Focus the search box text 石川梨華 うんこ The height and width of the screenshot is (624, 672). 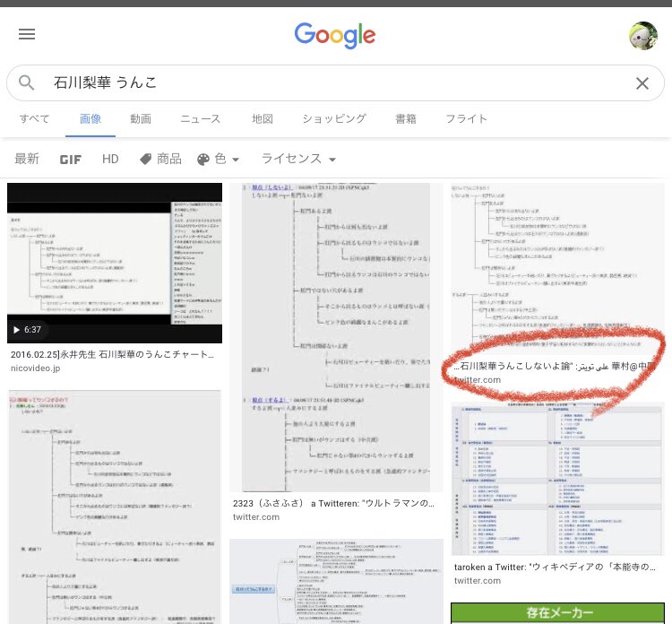[x=105, y=82]
